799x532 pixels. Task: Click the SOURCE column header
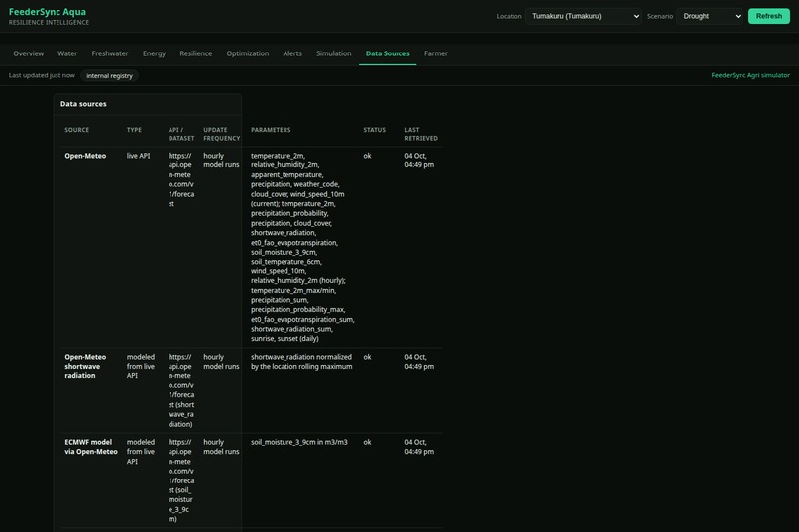tap(77, 130)
